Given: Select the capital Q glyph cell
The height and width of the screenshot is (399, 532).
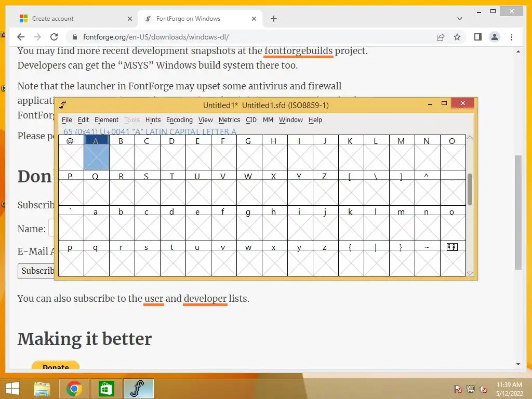Looking at the screenshot, I should (x=97, y=188).
